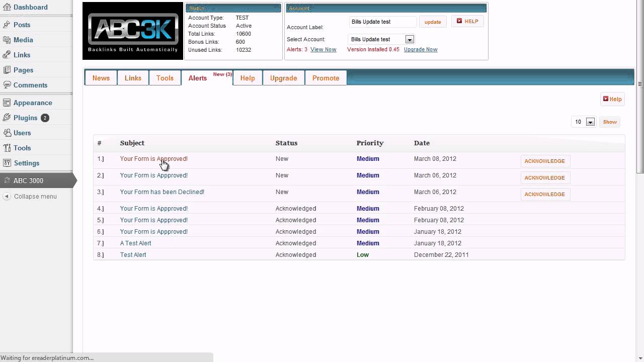This screenshot has width=644, height=362.
Task: Open 'Your Form has been Declined!' alert
Action: pos(162,192)
